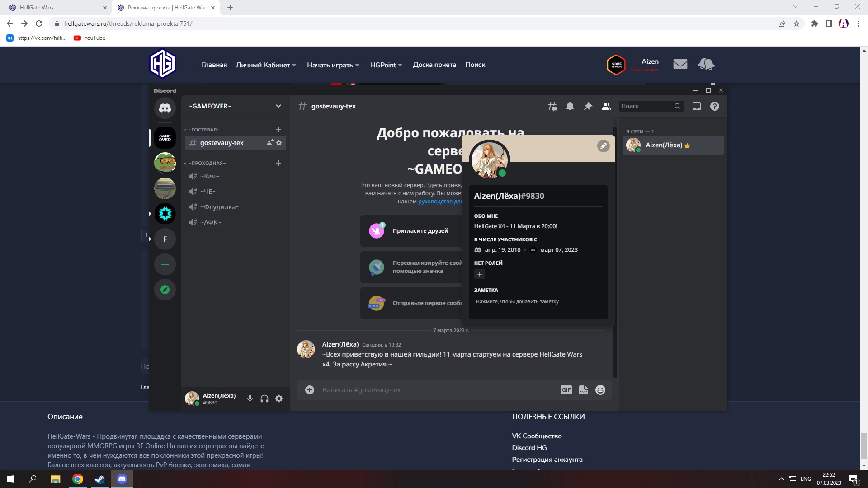Join the ~Флудилка~ voice channel

point(236,207)
